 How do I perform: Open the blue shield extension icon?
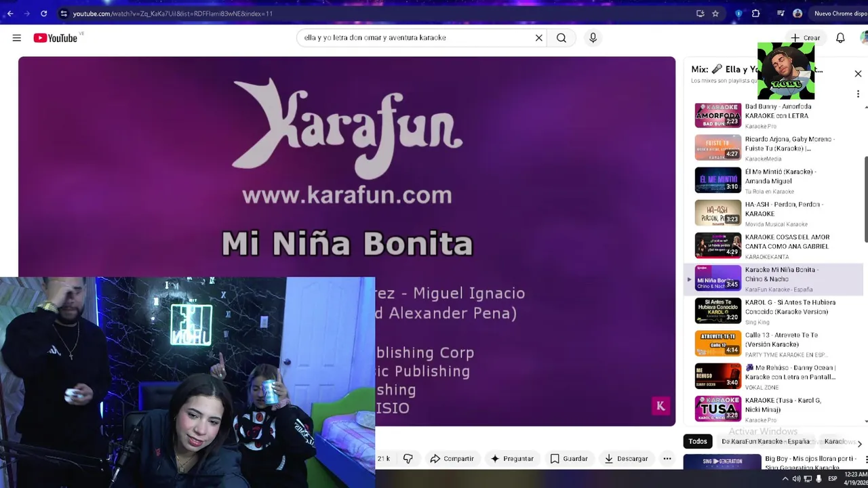tap(738, 14)
